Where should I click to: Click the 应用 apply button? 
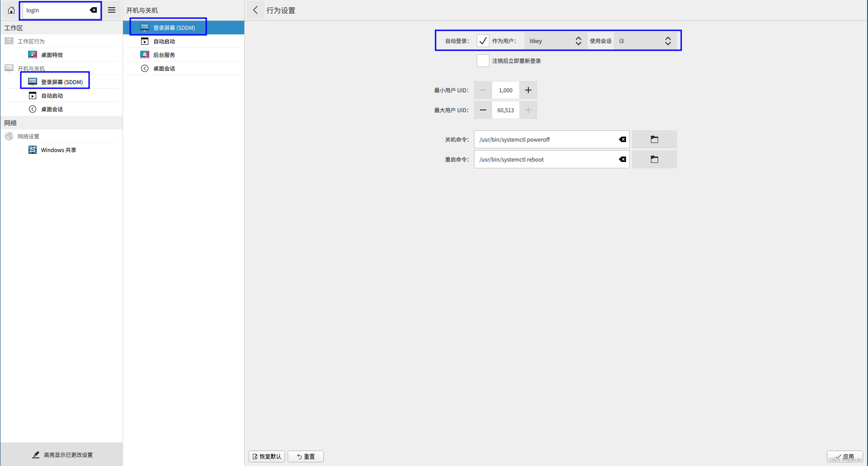pyautogui.click(x=844, y=456)
